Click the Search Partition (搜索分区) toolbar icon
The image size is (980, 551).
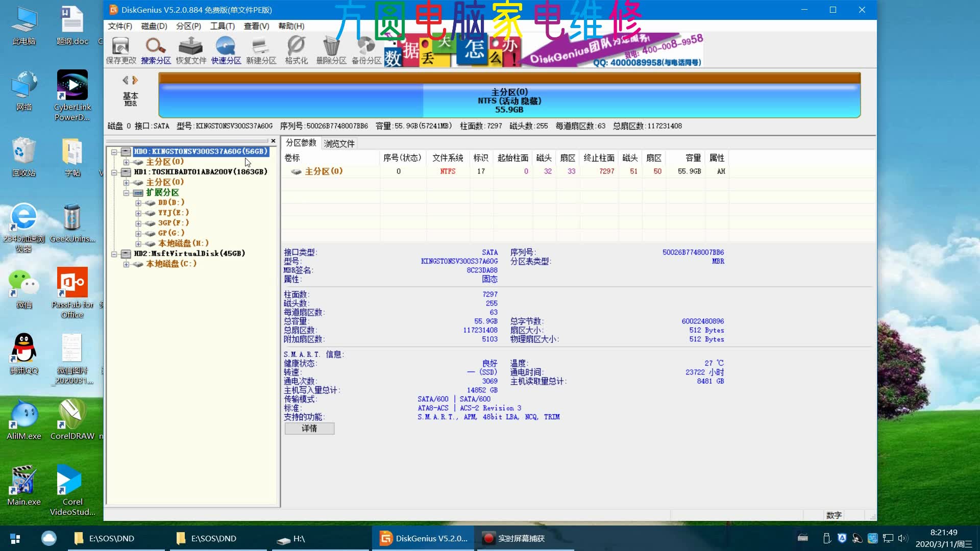point(156,51)
